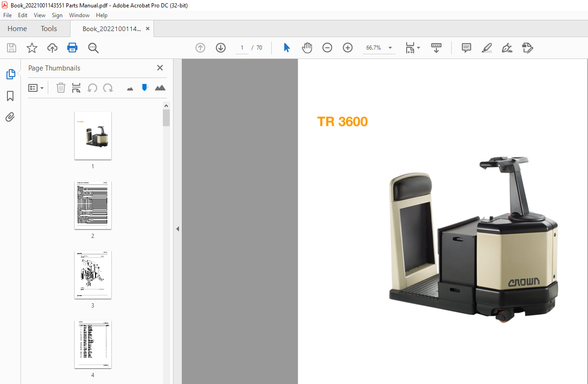The width and height of the screenshot is (588, 384).
Task: Go to the previous page arrow
Action: pos(200,48)
